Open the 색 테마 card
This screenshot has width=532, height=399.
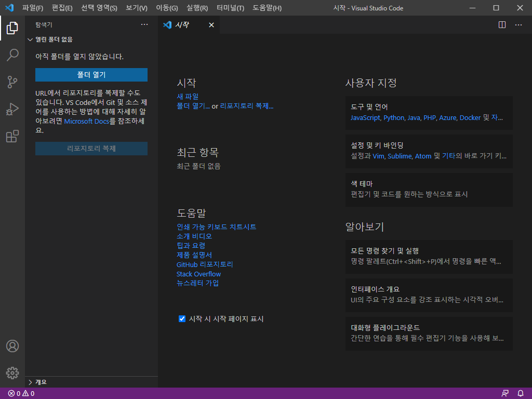tap(429, 190)
